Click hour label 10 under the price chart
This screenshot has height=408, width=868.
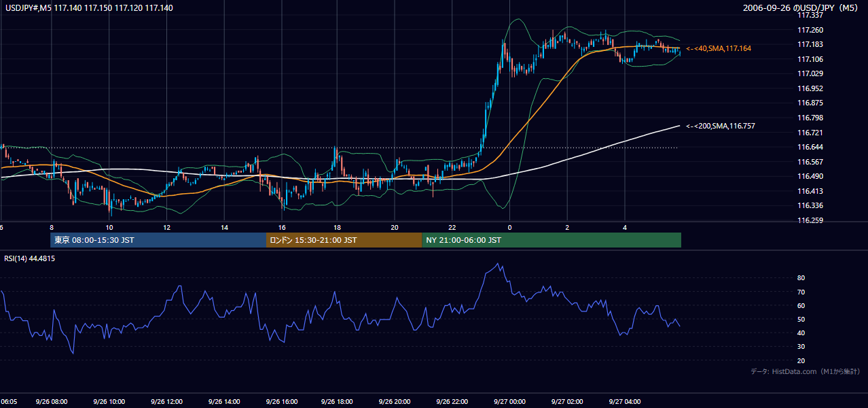coord(109,228)
